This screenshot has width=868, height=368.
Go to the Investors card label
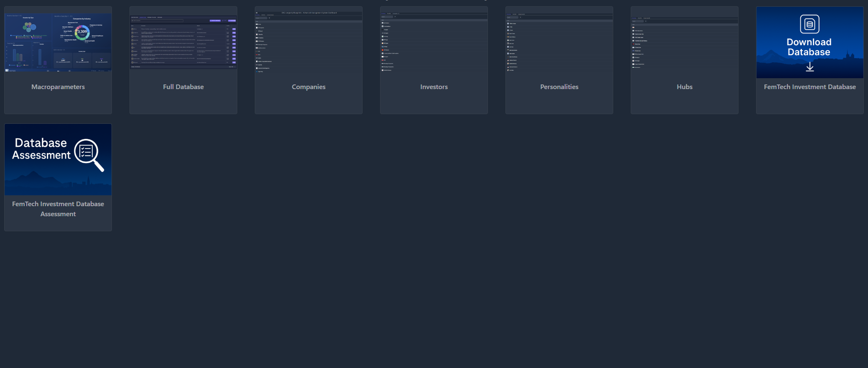pos(434,87)
